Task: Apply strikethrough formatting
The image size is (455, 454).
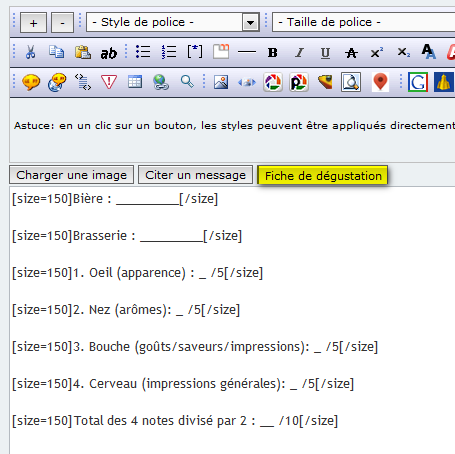Action: [x=351, y=53]
